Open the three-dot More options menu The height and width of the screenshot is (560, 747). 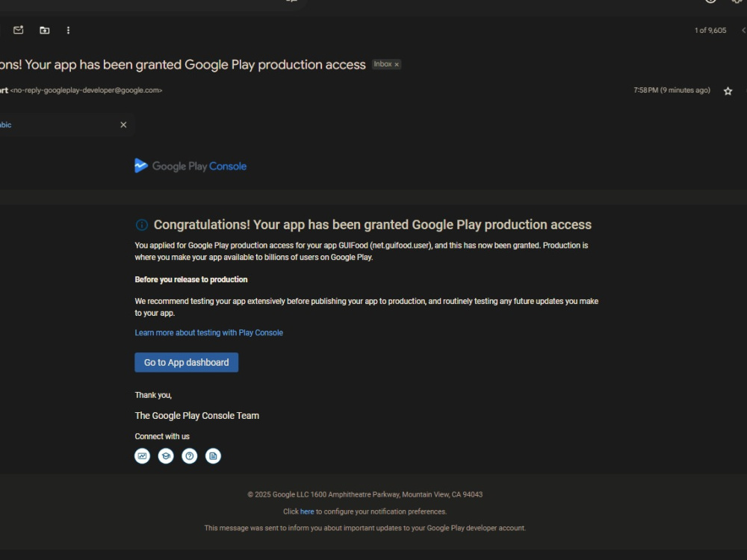tap(68, 31)
